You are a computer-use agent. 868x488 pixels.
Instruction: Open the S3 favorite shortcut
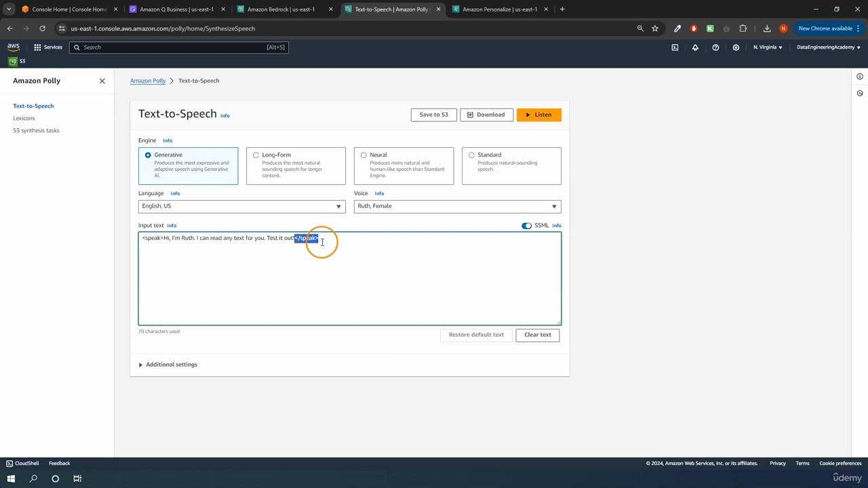(17, 62)
